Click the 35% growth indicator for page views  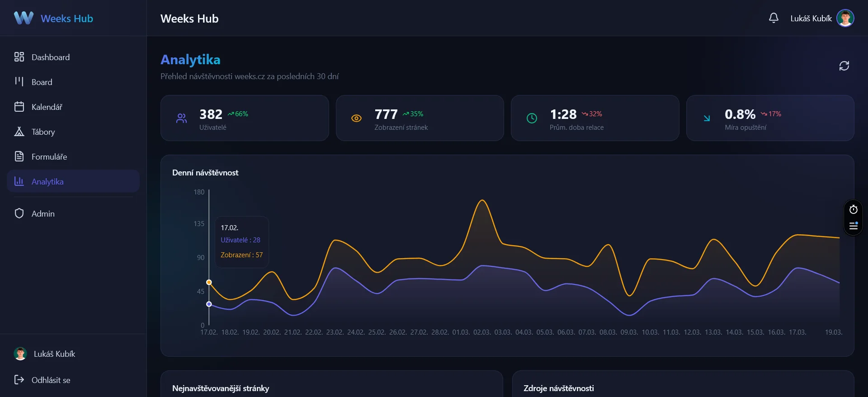click(413, 114)
